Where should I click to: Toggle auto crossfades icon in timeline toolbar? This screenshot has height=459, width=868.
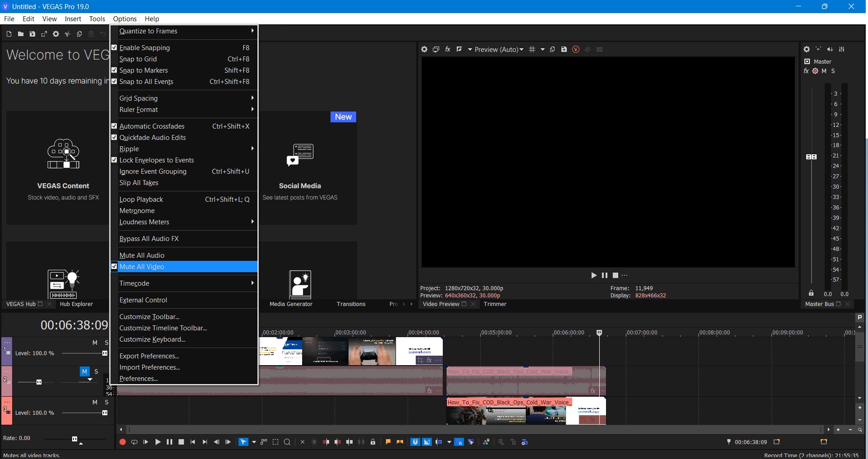pyautogui.click(x=427, y=442)
